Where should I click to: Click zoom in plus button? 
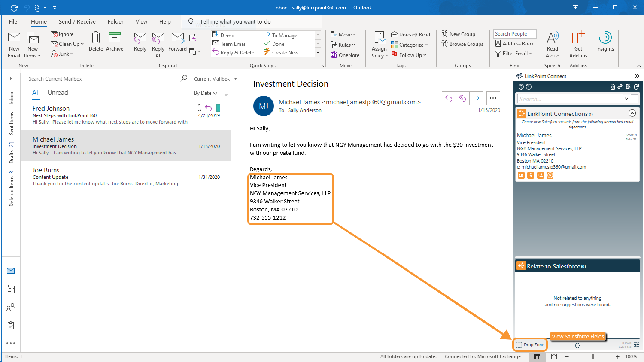coord(617,356)
